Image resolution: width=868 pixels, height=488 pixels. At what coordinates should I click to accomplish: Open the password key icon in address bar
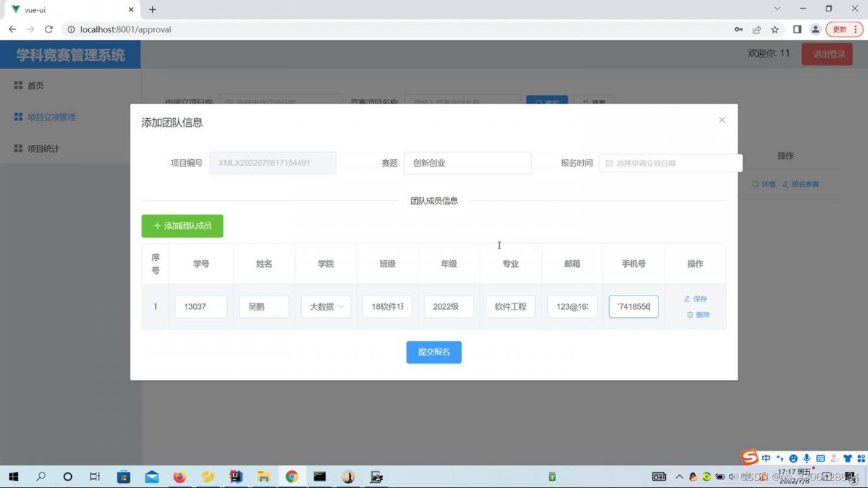(738, 29)
